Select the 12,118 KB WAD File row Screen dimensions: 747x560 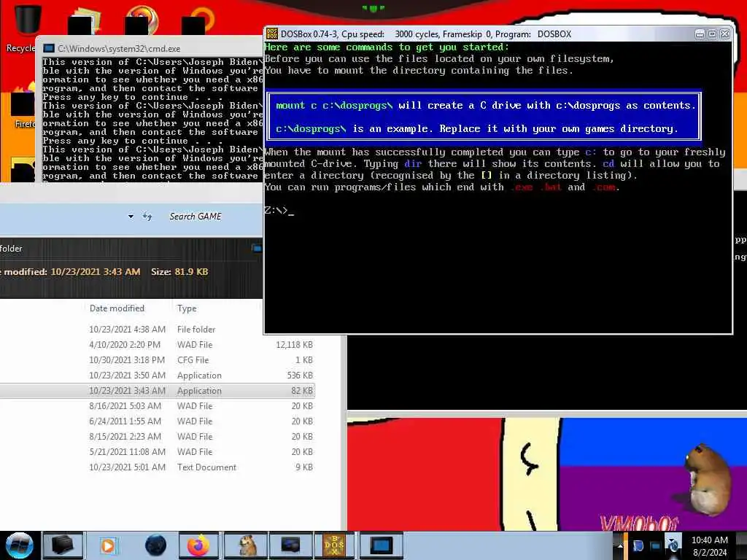point(158,345)
